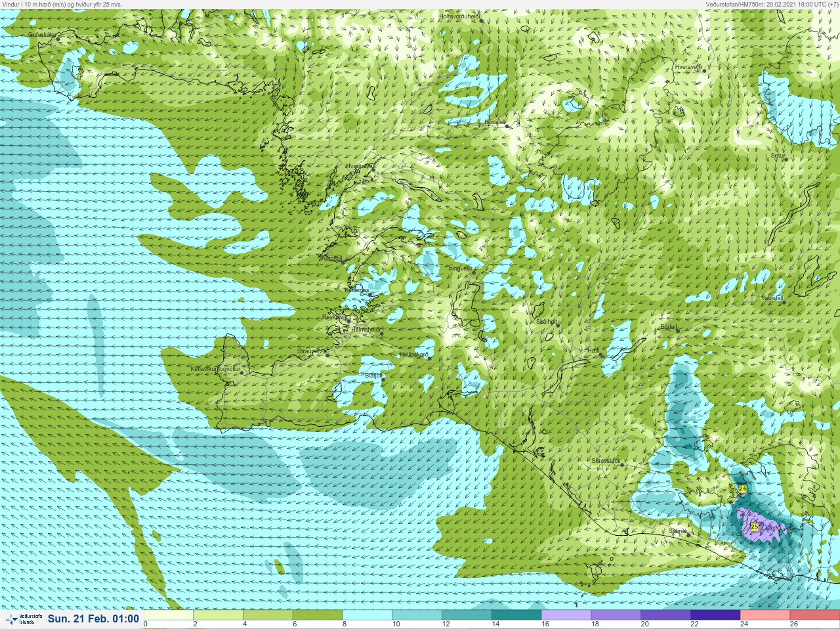Select the 24–26 m/s legend swatch
This screenshot has height=629, width=840.
click(765, 615)
